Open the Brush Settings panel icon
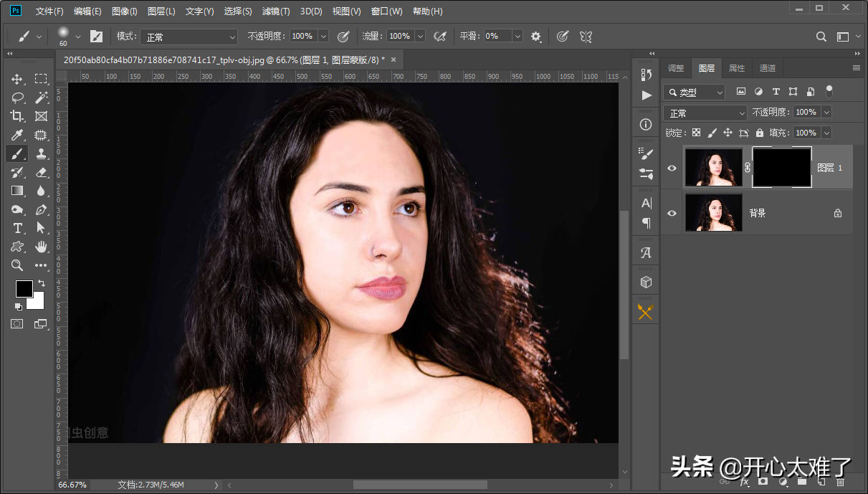Image resolution: width=868 pixels, height=494 pixels. click(646, 153)
